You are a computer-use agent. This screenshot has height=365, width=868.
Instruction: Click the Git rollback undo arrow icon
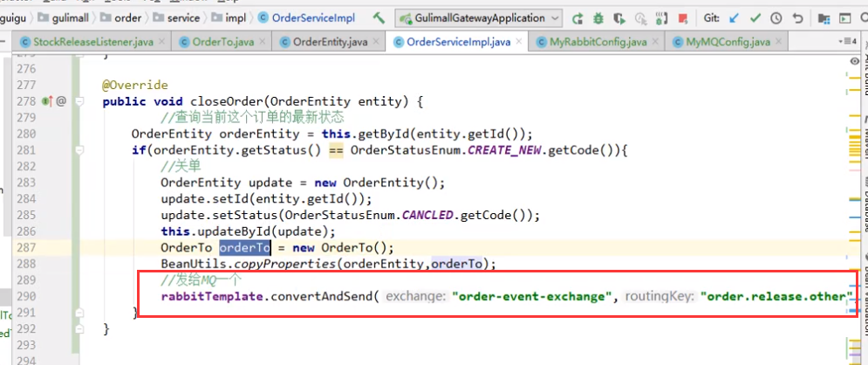(x=796, y=17)
